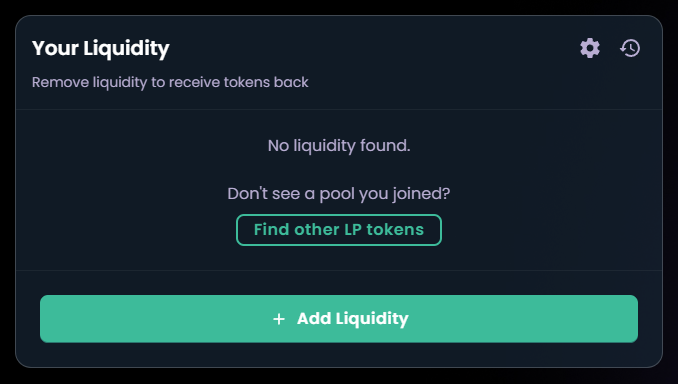
Task: Open the liquidity settings gear icon
Action: pos(590,48)
